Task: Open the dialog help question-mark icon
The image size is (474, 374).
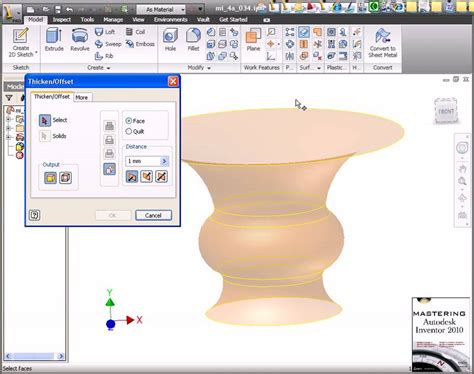Action: 35,215
